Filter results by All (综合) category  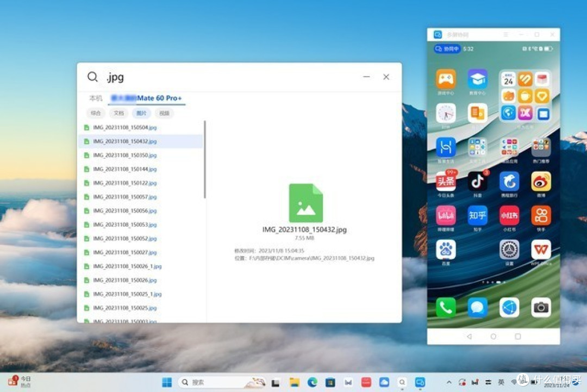click(96, 113)
